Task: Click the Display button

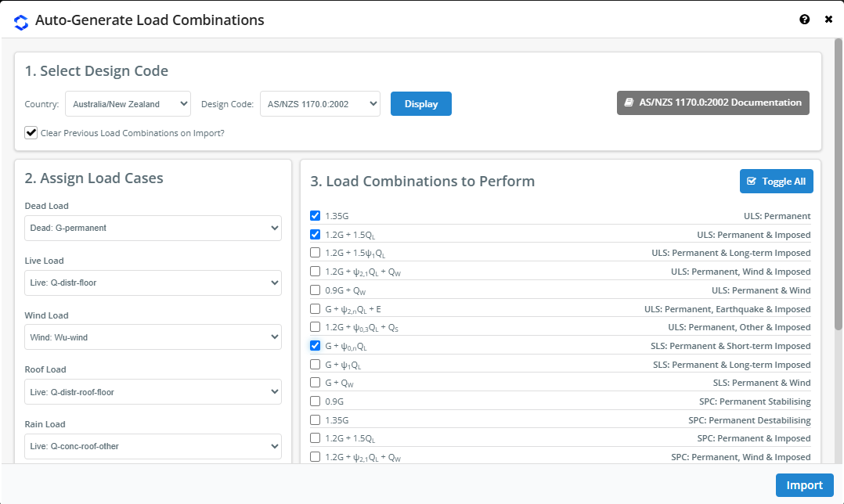Action: pos(421,104)
